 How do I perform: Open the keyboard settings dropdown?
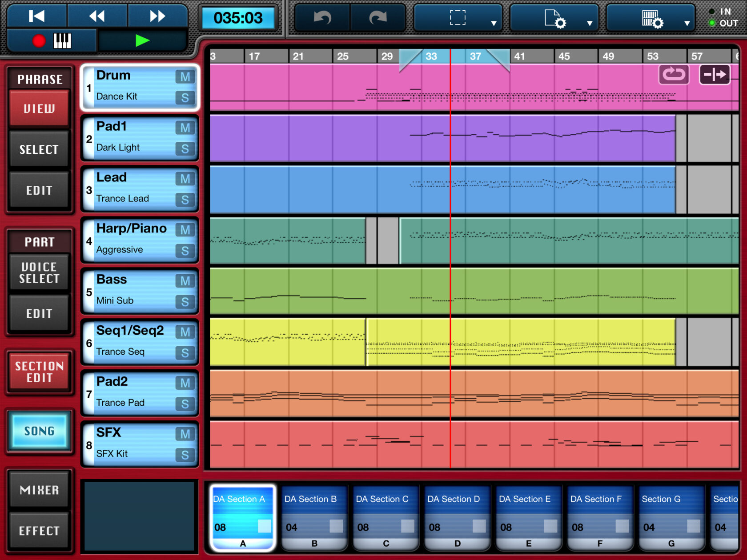pyautogui.click(x=651, y=18)
